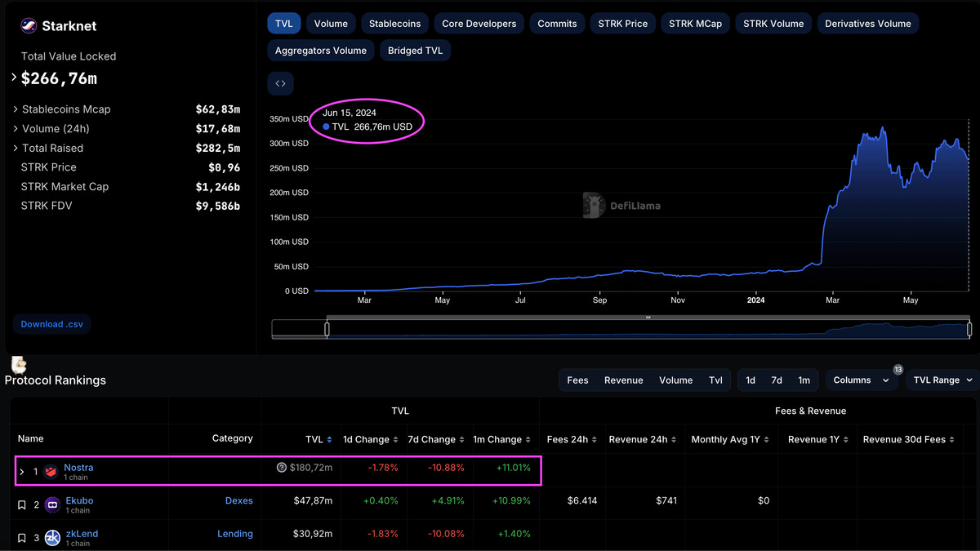The height and width of the screenshot is (551, 980).
Task: Click the right handle of chart range slider
Action: 969,329
